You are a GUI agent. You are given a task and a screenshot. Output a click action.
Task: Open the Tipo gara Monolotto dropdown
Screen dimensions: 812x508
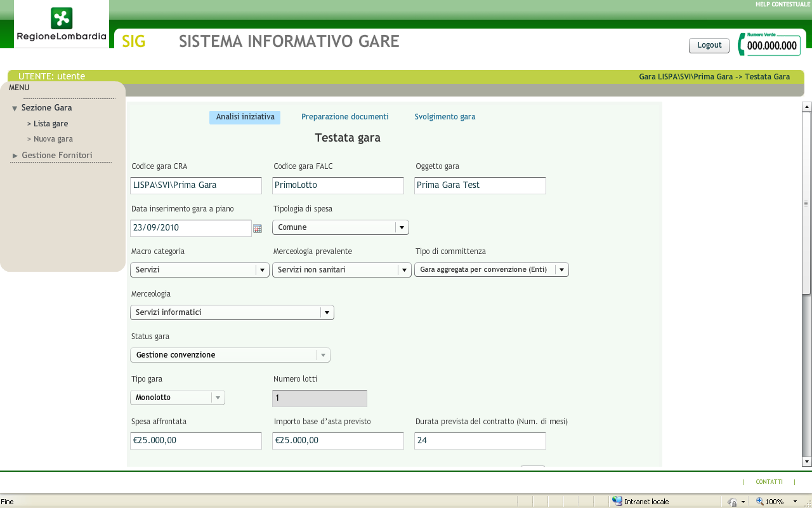[x=178, y=398]
